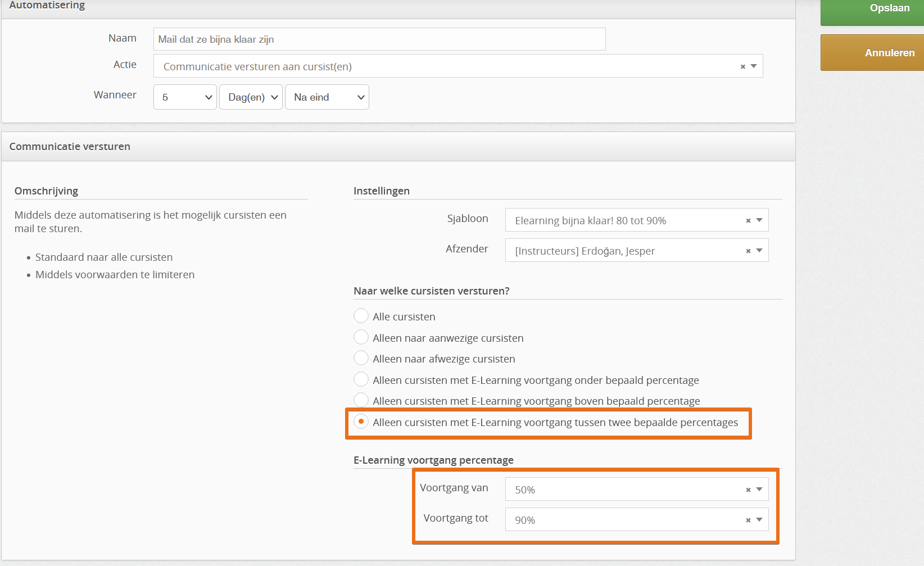Viewport: 924px width, 566px height.
Task: Open the Afzender dropdown arrow
Action: click(x=759, y=251)
